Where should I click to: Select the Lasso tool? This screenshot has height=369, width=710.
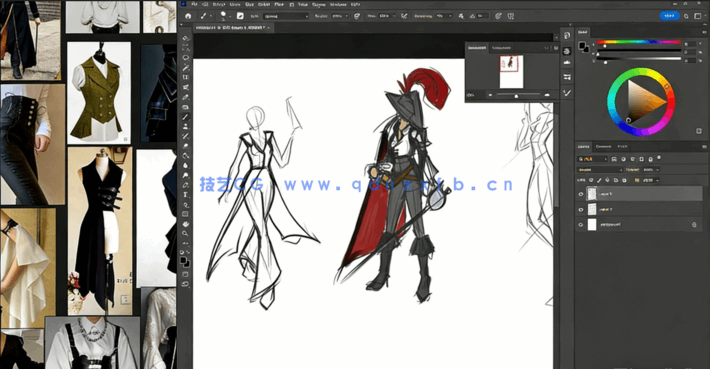[186, 58]
